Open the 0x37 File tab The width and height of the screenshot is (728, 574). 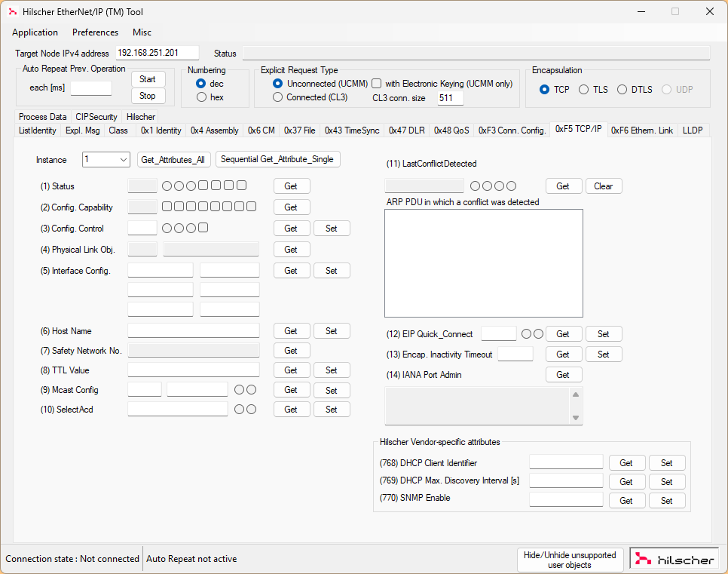(299, 130)
